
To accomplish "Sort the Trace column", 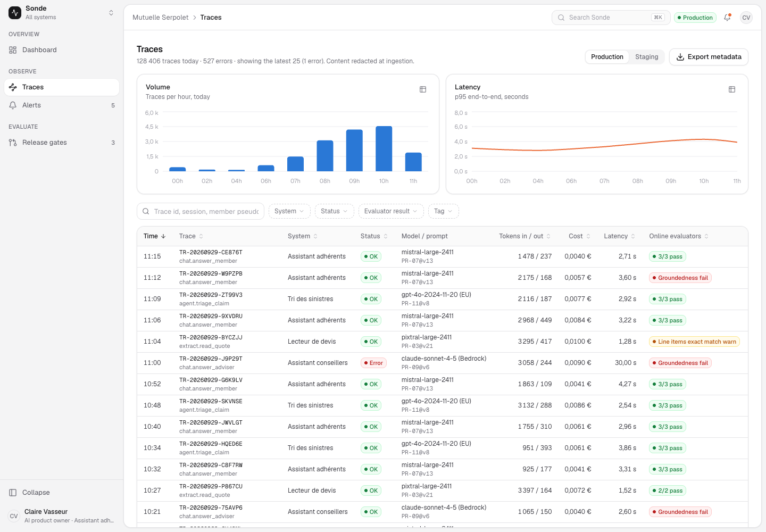I will (191, 236).
